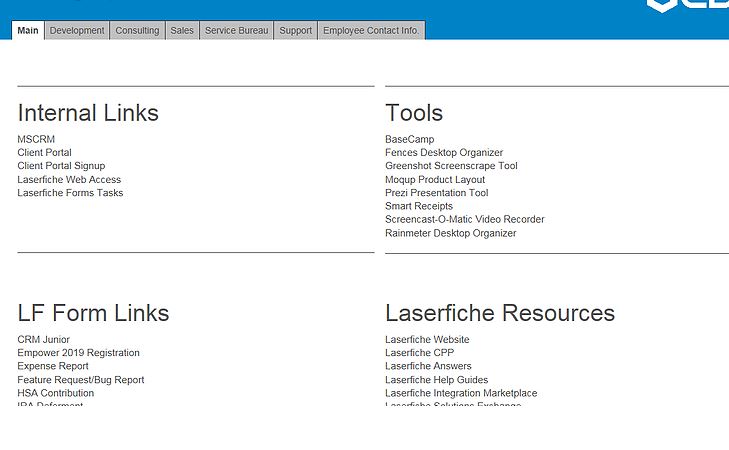Open Greenshot Screenscrape Tool link
The width and height of the screenshot is (729, 450).
[x=451, y=166]
